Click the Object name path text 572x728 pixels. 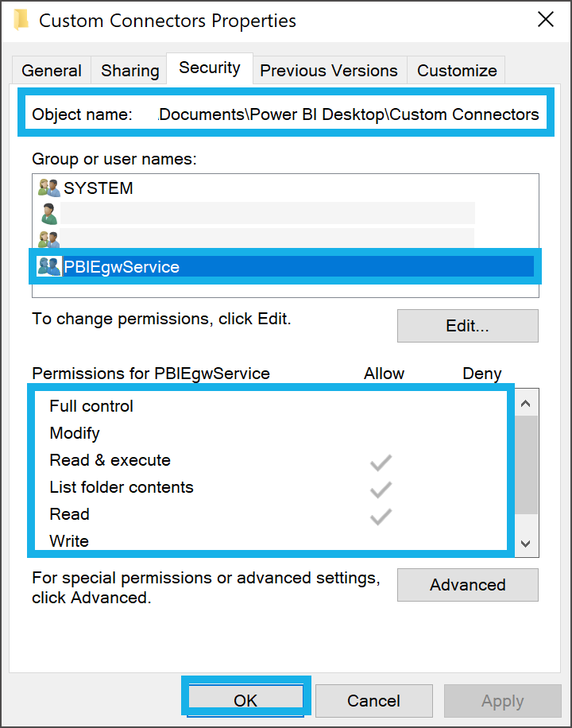pos(348,114)
